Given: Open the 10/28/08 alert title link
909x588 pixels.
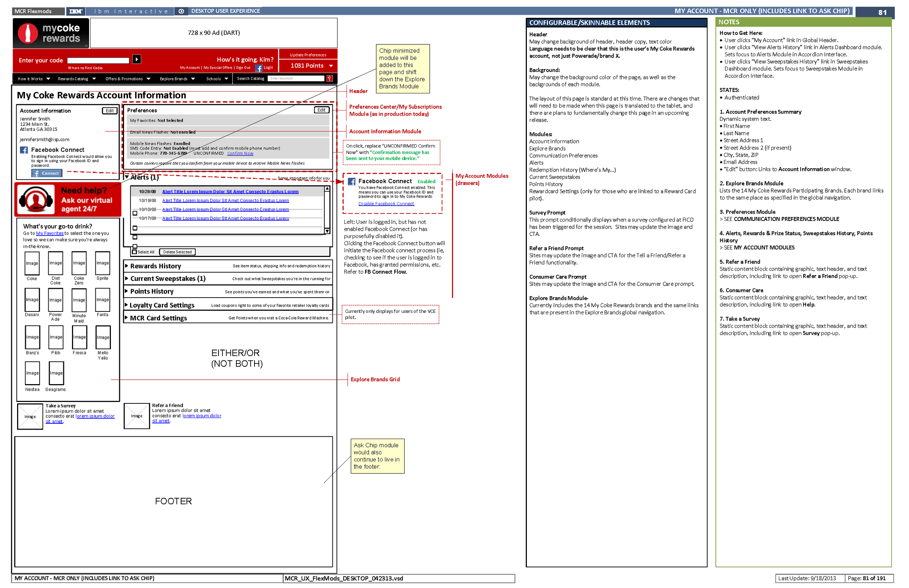Looking at the screenshot, I should pyautogui.click(x=230, y=192).
